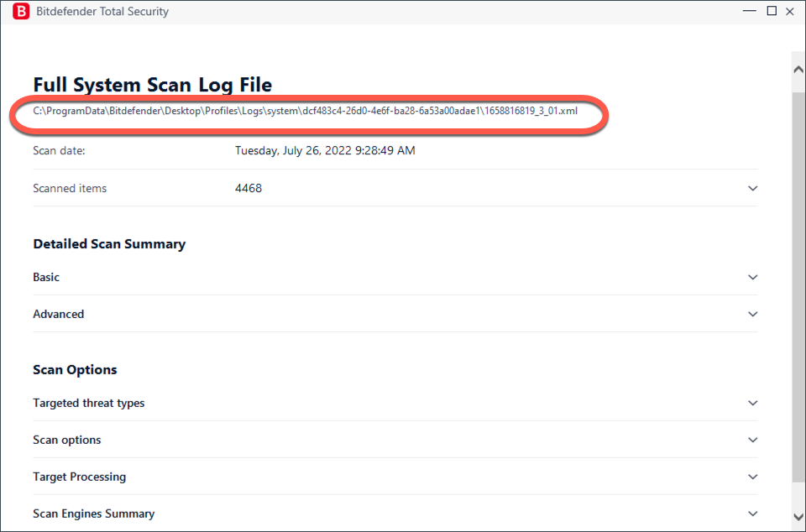The height and width of the screenshot is (532, 806).
Task: Minimize the Bitdefender window
Action: (x=750, y=11)
